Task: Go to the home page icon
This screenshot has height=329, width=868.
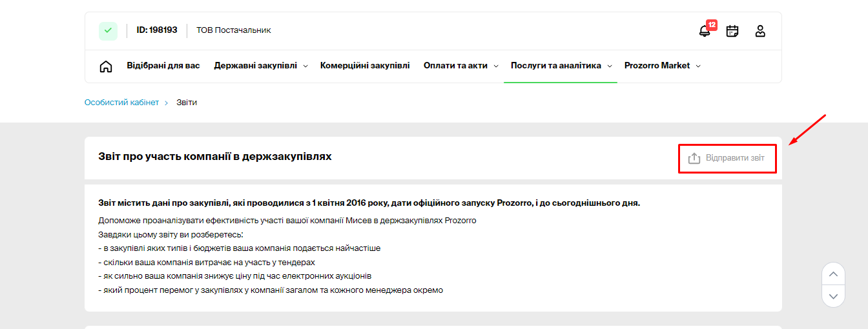Action: point(106,66)
